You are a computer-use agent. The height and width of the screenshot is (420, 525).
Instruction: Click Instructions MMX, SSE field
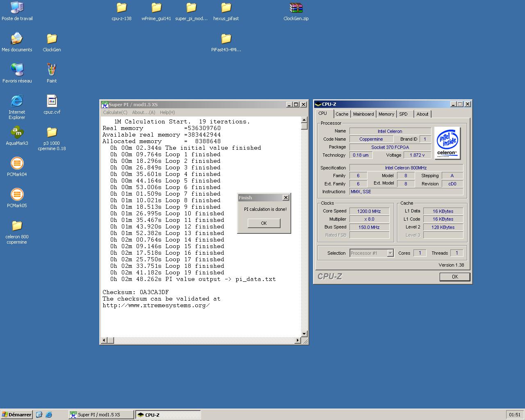point(406,192)
